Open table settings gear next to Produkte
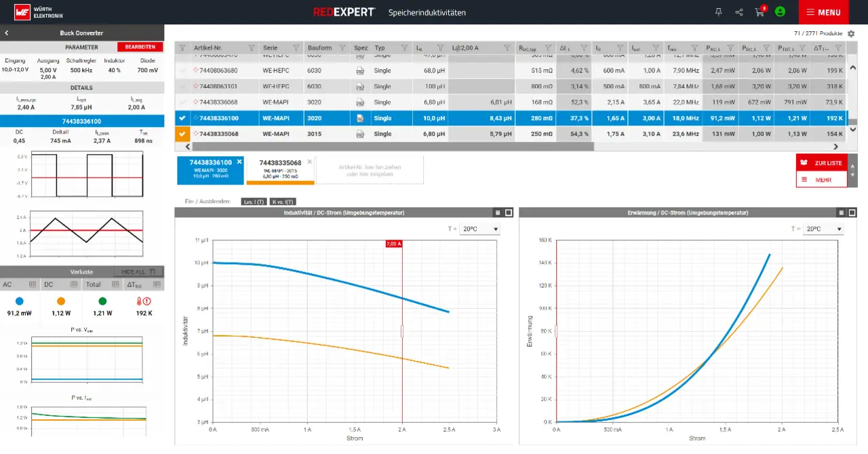 point(851,33)
